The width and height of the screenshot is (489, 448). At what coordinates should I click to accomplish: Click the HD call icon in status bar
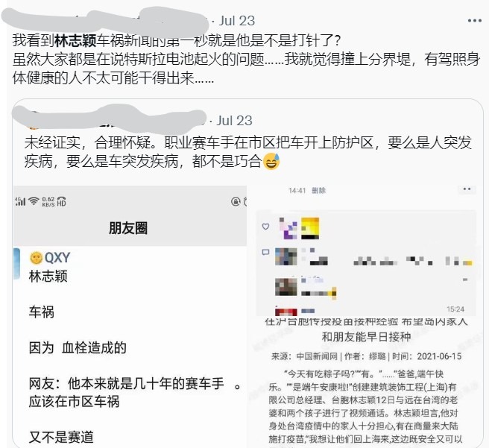click(x=61, y=202)
